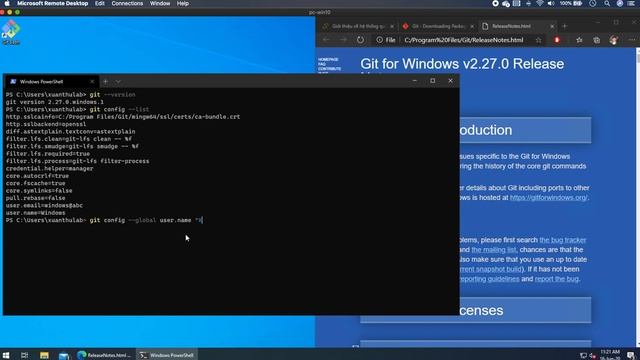Image resolution: width=640 pixels, height=360 pixels.
Task: Switch to Windows PowerShell taskbar button
Action: [167, 355]
